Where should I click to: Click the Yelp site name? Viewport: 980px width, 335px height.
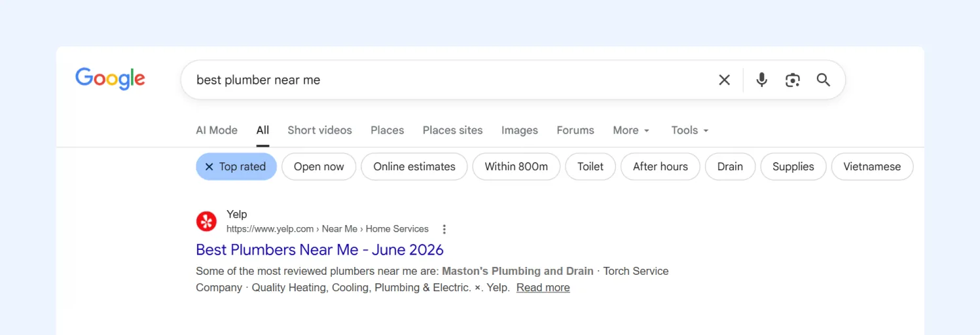point(237,214)
